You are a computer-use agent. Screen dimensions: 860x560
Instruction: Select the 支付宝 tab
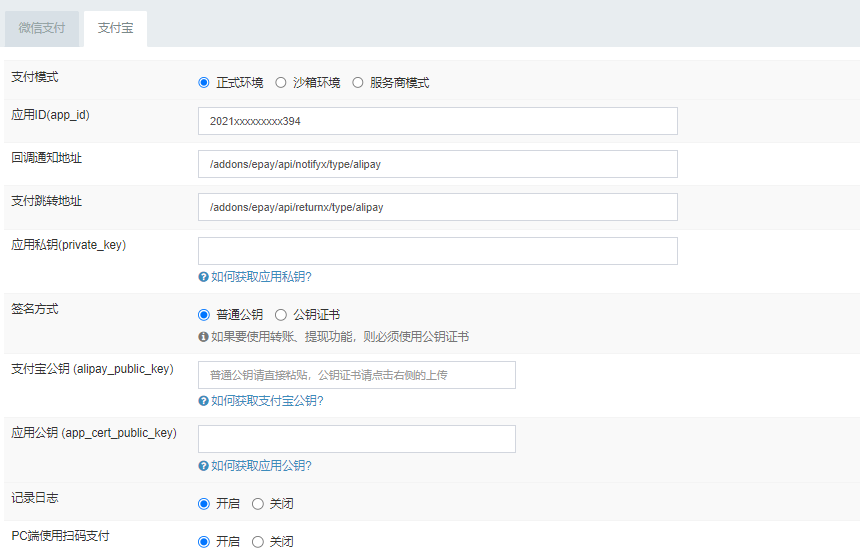pos(115,28)
